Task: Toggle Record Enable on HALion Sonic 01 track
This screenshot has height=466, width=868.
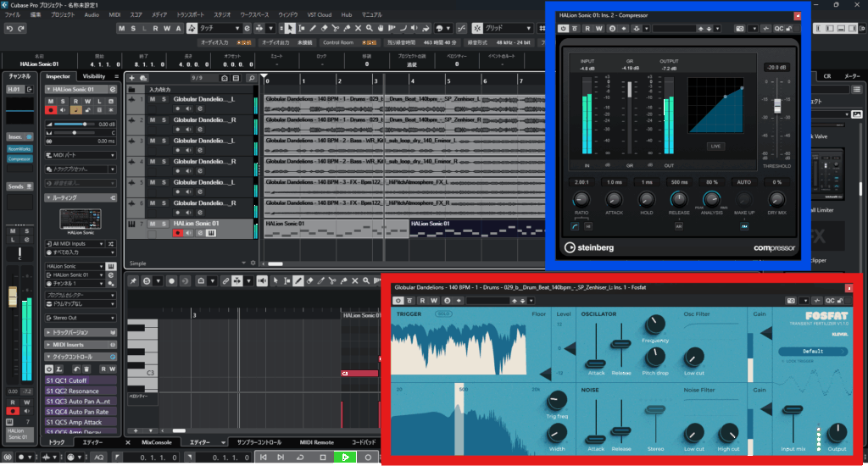Action: coord(177,233)
